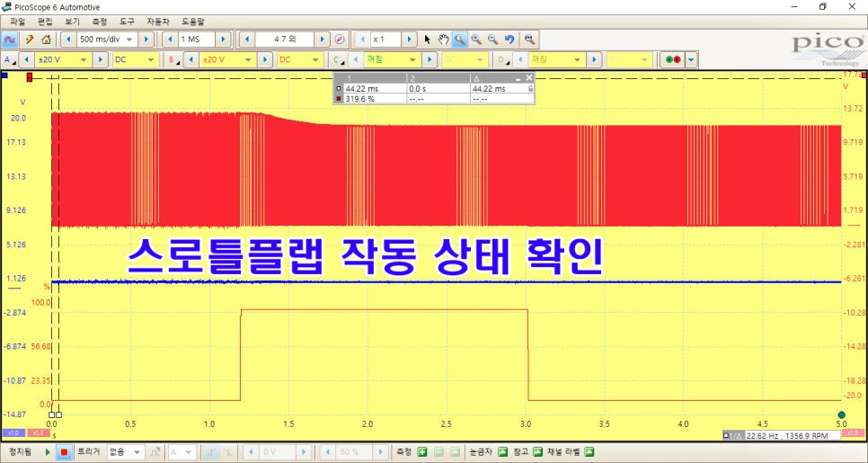Go to previous waveform buffer

(x=247, y=40)
